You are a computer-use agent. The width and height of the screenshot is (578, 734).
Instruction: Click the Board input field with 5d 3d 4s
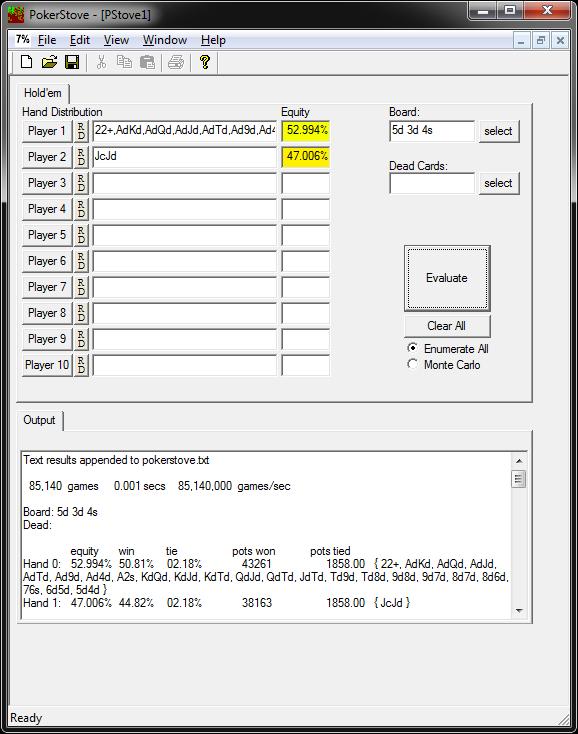point(432,131)
